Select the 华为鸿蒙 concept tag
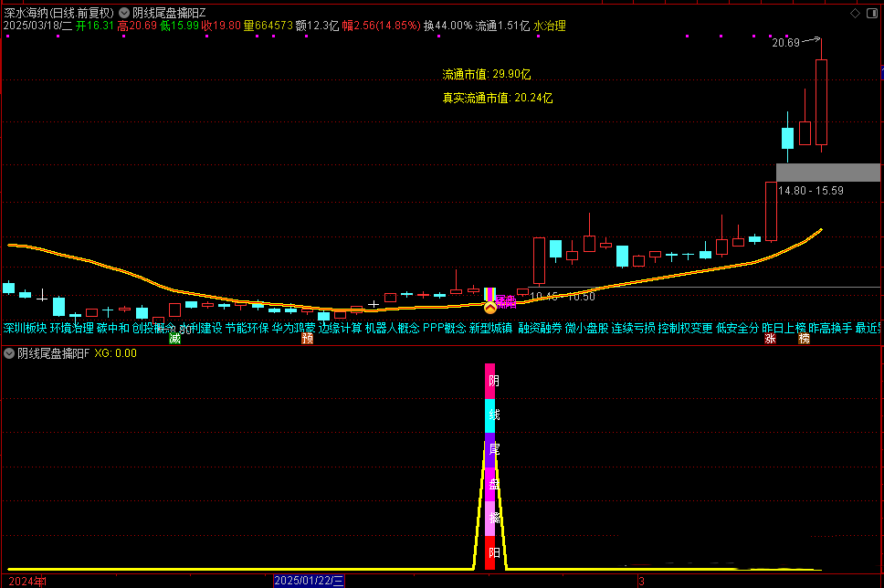Screen dimensions: 884x588 293,328
